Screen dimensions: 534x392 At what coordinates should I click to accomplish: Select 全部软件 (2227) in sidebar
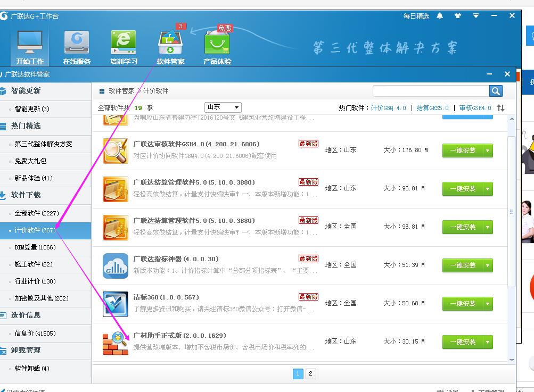pyautogui.click(x=45, y=213)
